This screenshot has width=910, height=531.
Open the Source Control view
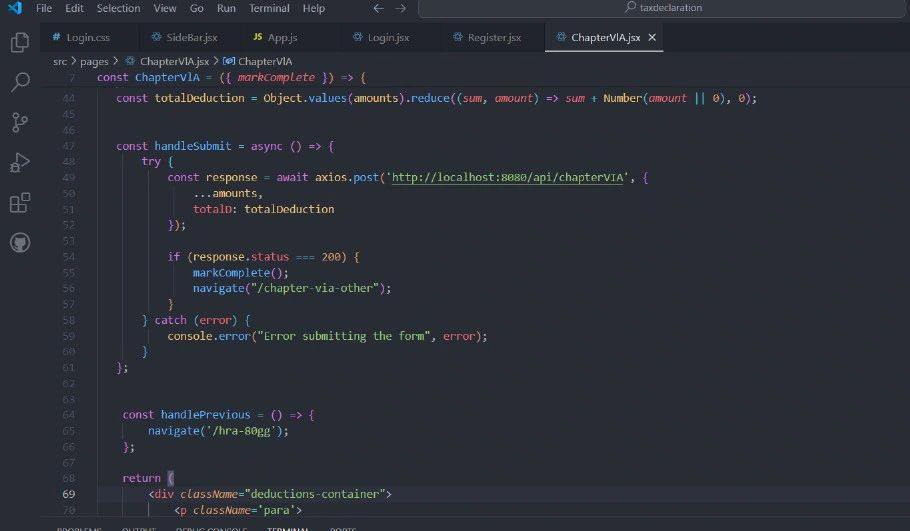click(x=19, y=122)
